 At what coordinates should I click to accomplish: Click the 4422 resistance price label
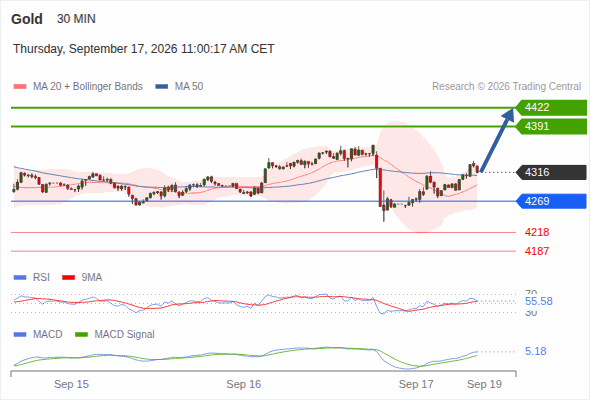coord(551,108)
